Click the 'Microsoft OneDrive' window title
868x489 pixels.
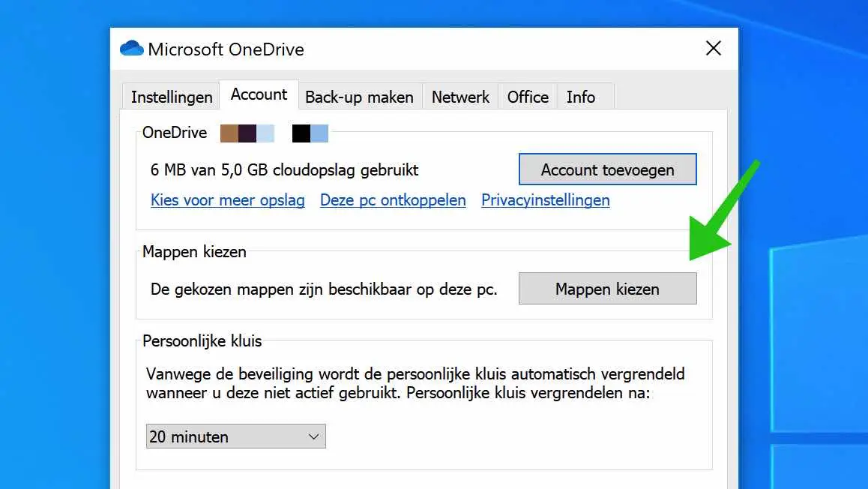tap(226, 49)
